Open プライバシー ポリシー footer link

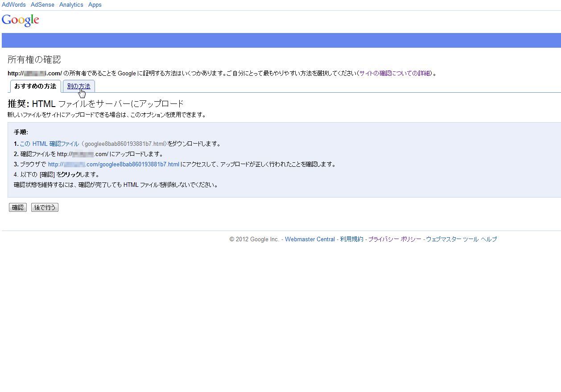tap(395, 239)
